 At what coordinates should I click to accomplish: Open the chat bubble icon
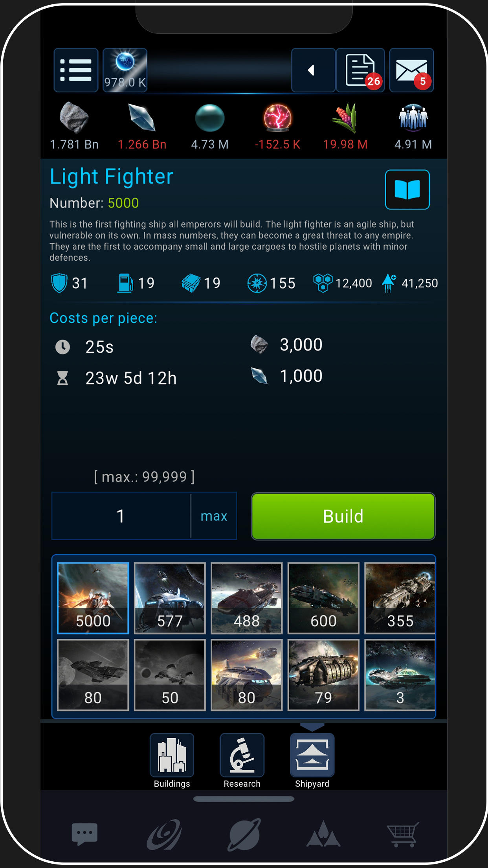(x=84, y=833)
